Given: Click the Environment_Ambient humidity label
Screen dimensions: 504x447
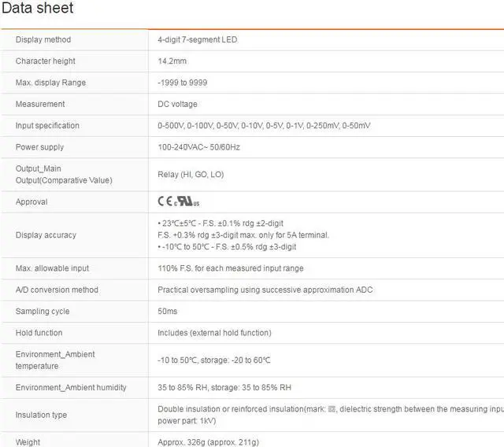Looking at the screenshot, I should click(71, 388).
